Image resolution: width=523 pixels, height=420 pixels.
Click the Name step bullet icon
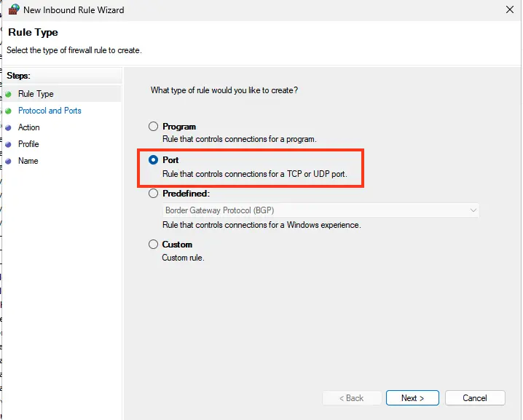point(8,162)
